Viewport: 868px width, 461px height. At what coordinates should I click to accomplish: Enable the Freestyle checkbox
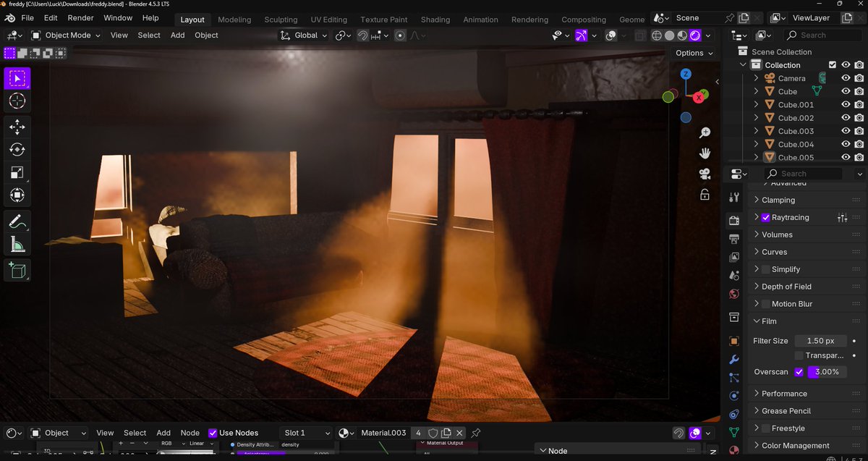click(766, 428)
